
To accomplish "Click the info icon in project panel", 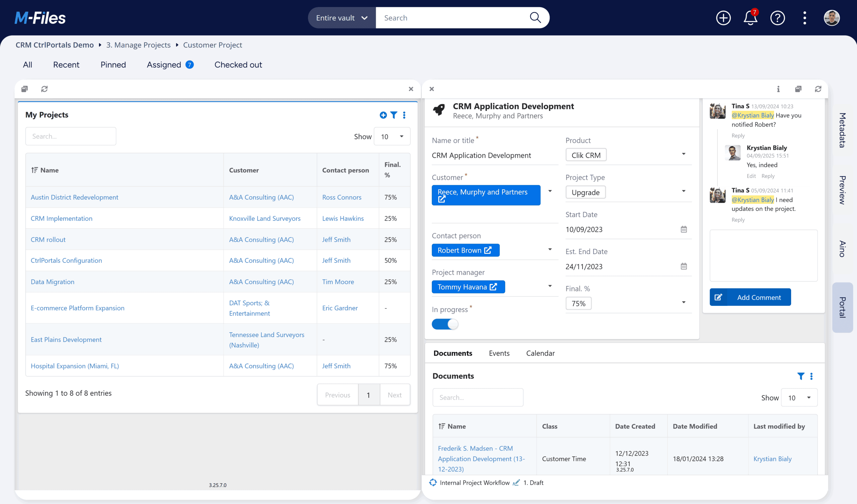I will tap(778, 89).
